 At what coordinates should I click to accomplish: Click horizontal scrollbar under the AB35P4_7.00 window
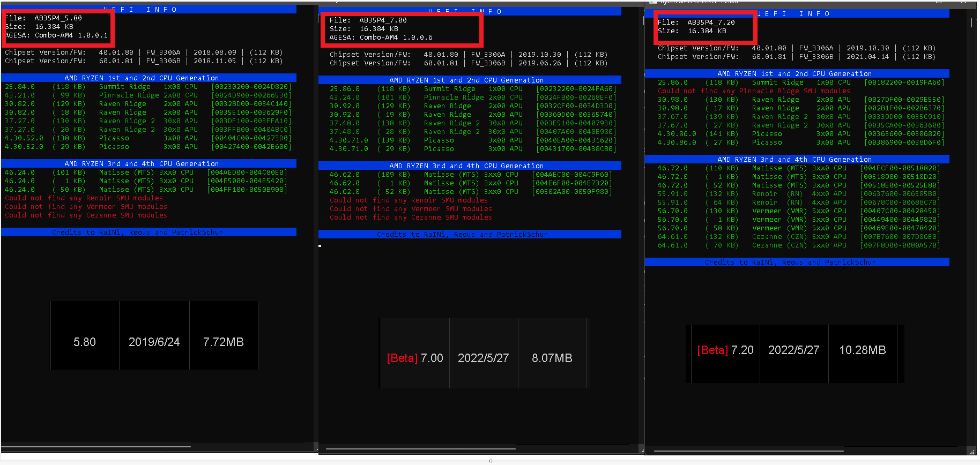click(421, 448)
